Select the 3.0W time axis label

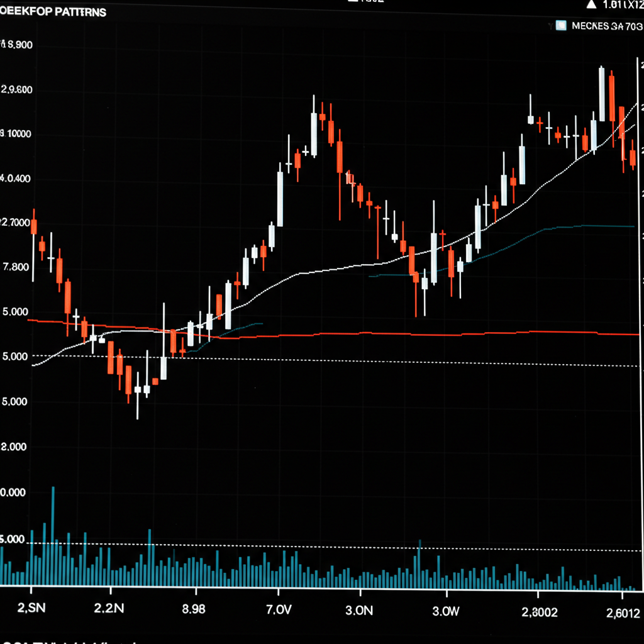446,611
